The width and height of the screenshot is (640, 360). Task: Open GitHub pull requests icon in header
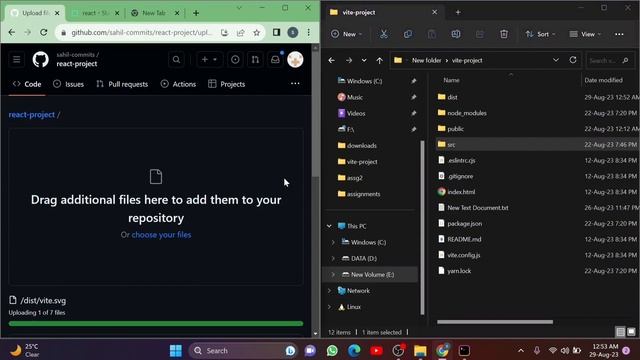pyautogui.click(x=255, y=60)
